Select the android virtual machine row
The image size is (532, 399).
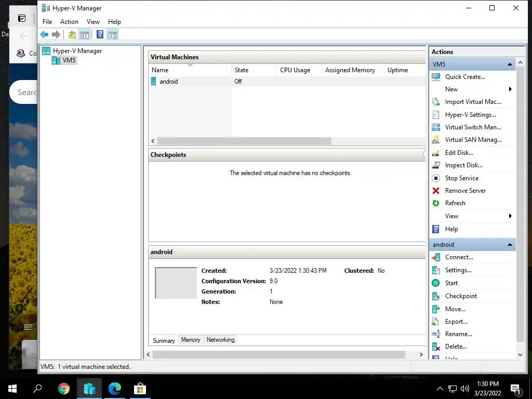coord(287,82)
